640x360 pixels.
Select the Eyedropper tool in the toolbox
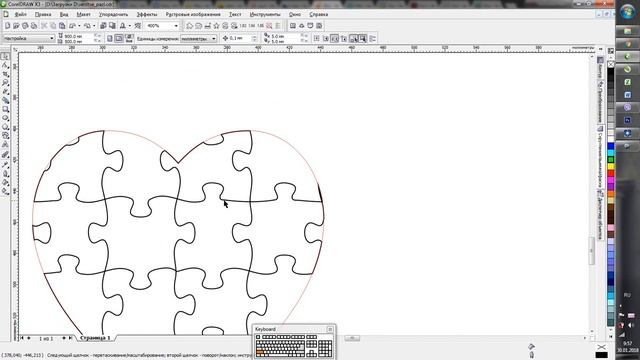(5, 164)
